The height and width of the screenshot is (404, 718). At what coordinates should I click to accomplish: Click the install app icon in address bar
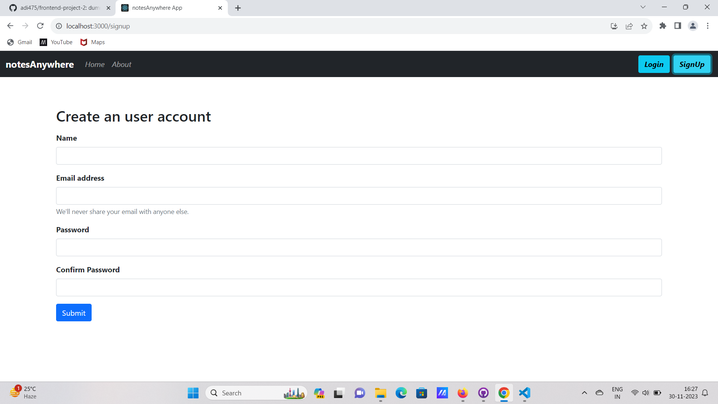click(614, 26)
